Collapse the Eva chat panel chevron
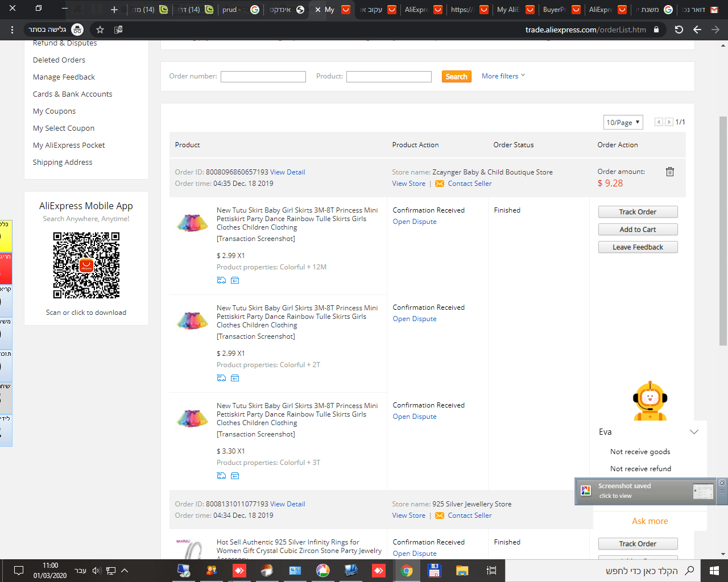This screenshot has width=728, height=582. coord(694,432)
